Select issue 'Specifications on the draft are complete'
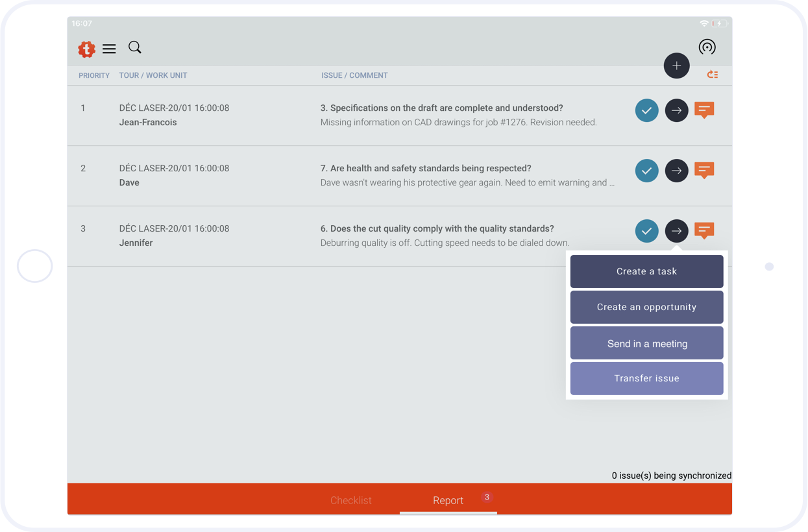 click(x=441, y=108)
